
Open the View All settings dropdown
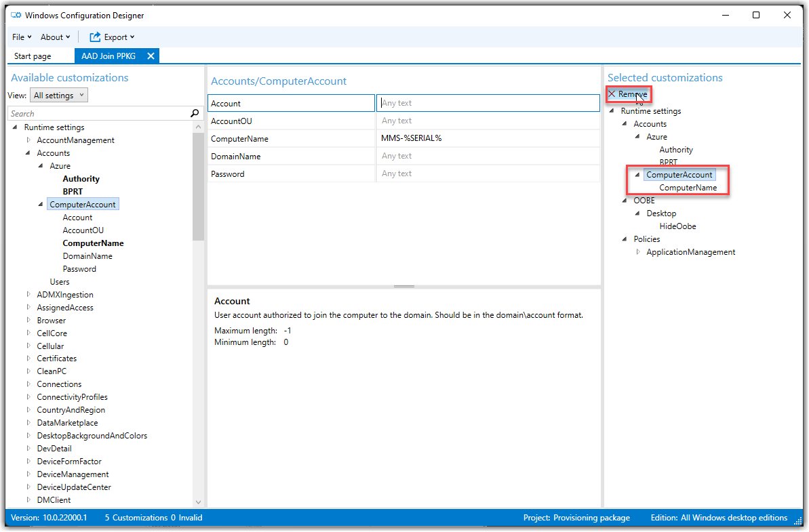[x=59, y=96]
